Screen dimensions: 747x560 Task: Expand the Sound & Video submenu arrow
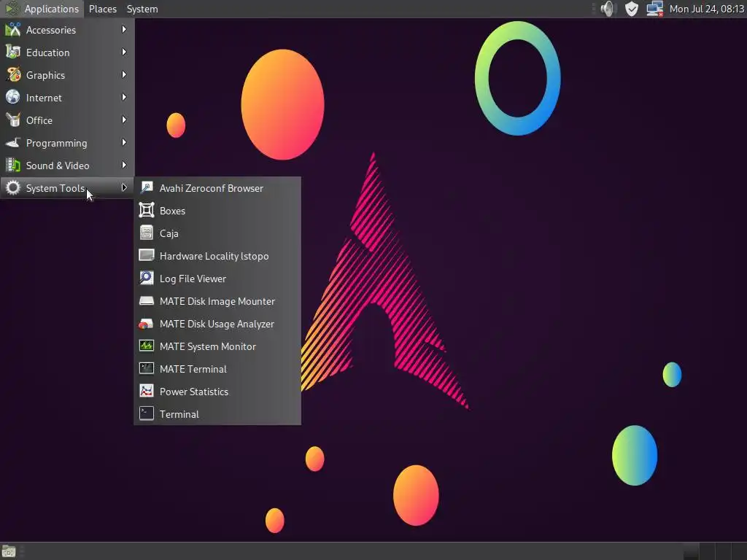(124, 166)
